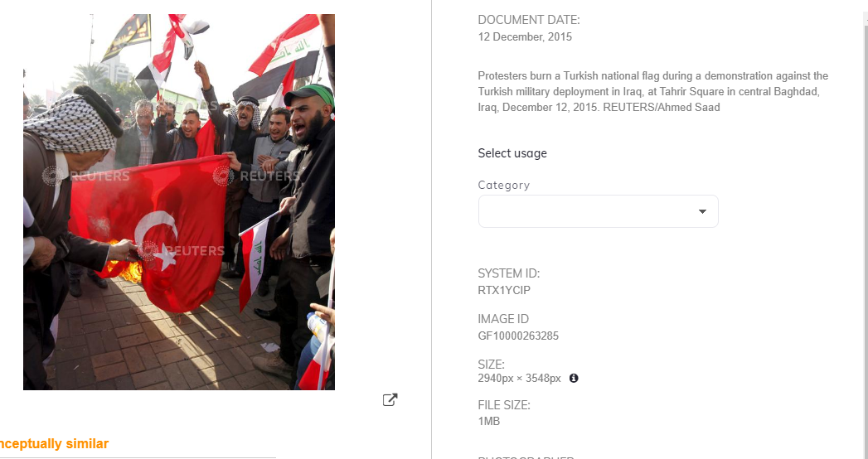Click the FILE SIZE label
The width and height of the screenshot is (868, 459).
(504, 405)
